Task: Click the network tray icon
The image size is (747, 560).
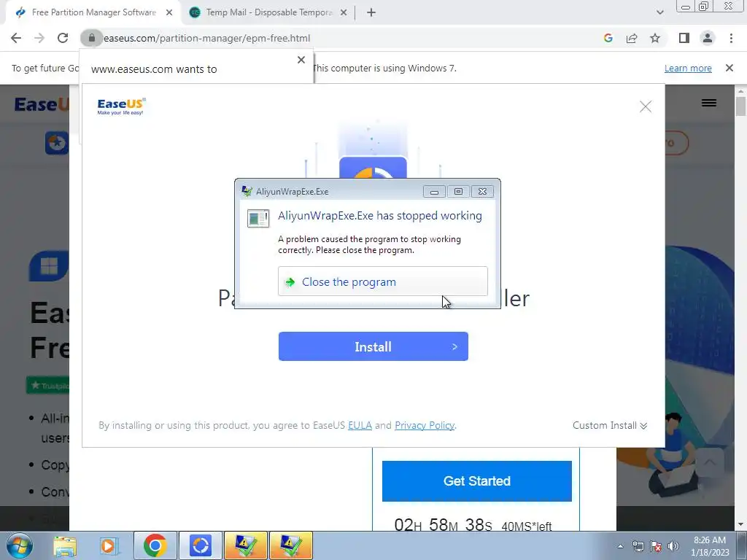Action: tap(638, 546)
